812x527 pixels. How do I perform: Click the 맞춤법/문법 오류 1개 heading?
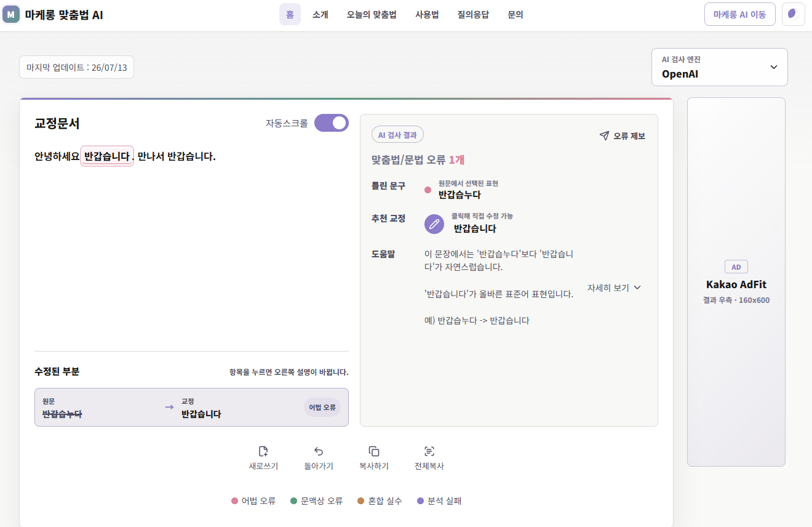(418, 160)
